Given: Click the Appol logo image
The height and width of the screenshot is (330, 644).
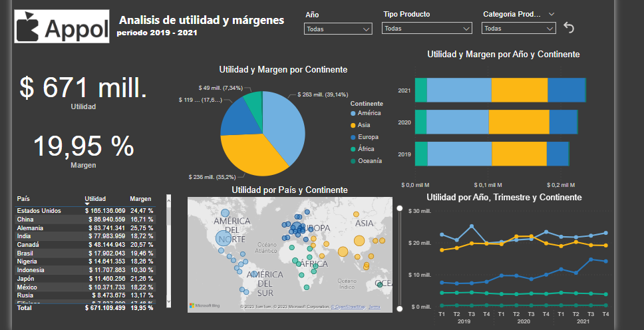Looking at the screenshot, I should (x=62, y=27).
